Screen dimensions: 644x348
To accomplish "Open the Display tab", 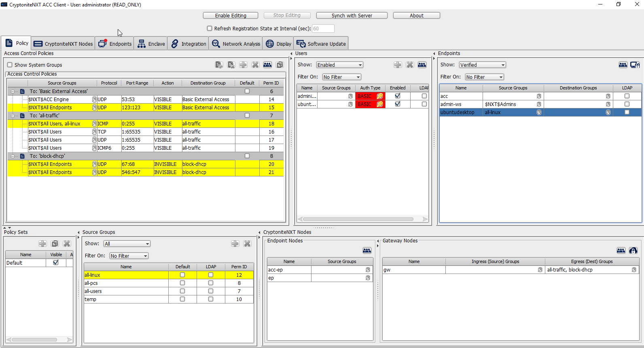I will (x=278, y=44).
